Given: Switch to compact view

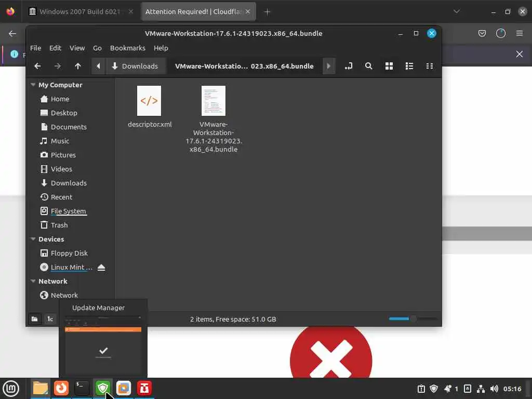Looking at the screenshot, I should [x=430, y=66].
